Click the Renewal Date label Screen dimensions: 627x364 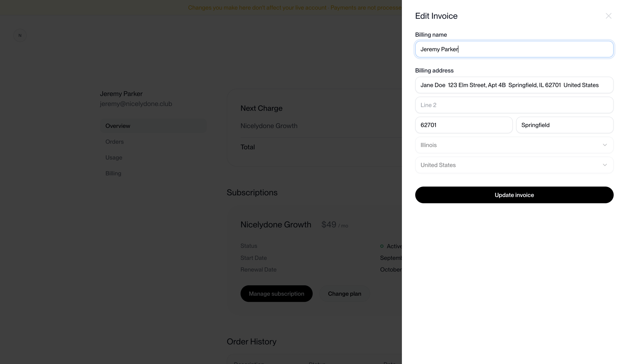(x=258, y=270)
